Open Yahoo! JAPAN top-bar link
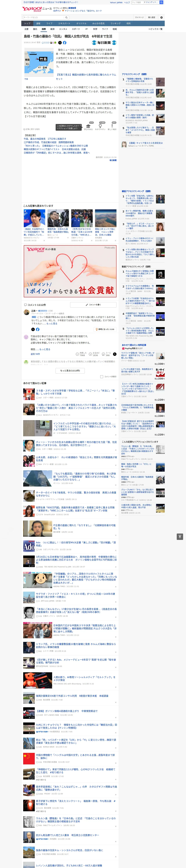The image size is (186, 868). tap(116, 2)
